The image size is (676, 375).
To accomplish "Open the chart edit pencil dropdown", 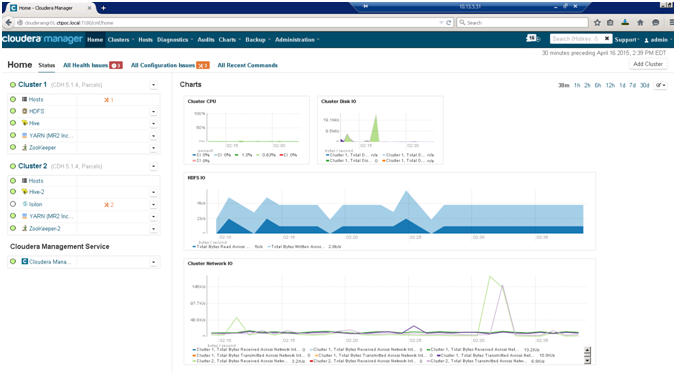I will (660, 85).
